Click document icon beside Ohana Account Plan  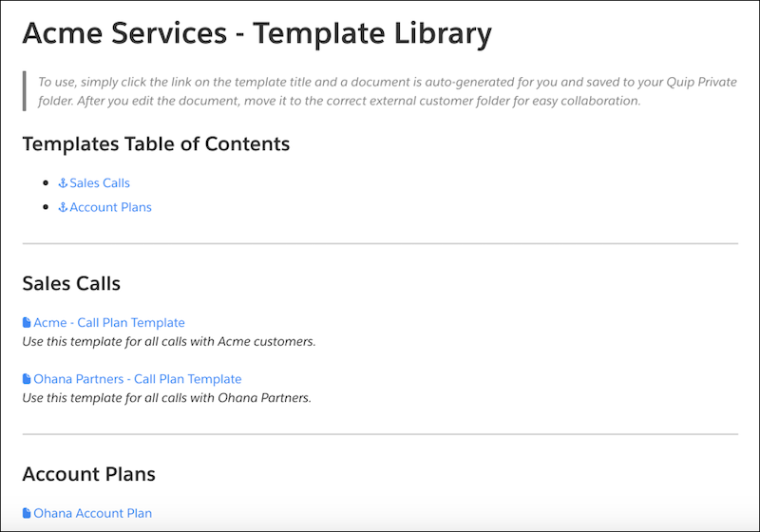[x=27, y=513]
